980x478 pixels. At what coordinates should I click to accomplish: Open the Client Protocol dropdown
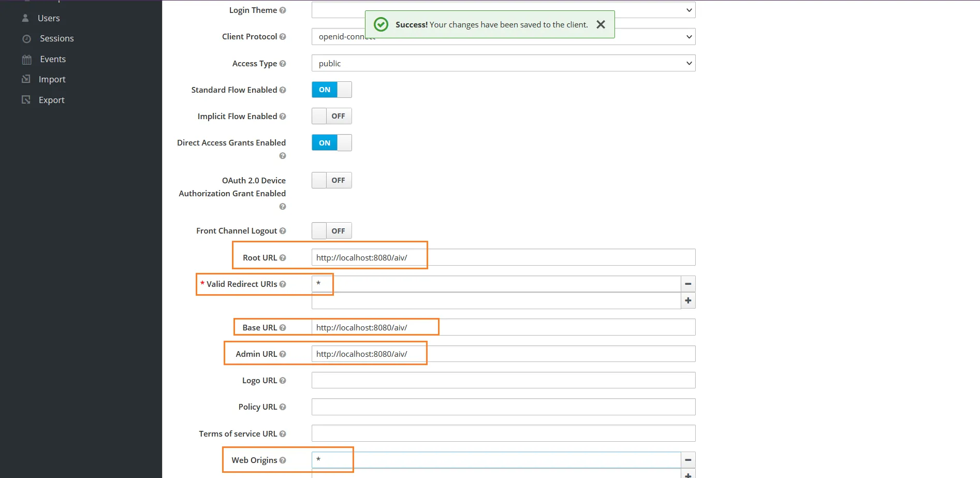(x=503, y=37)
